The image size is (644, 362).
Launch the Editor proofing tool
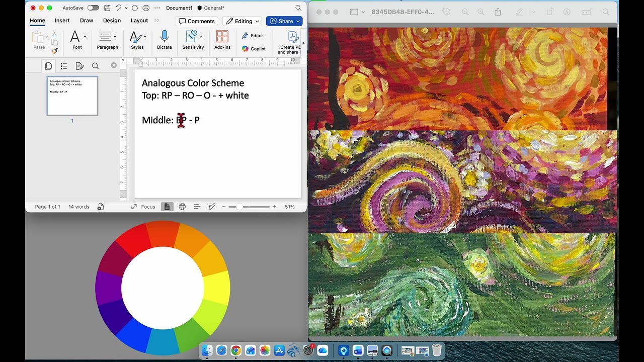[x=253, y=36]
